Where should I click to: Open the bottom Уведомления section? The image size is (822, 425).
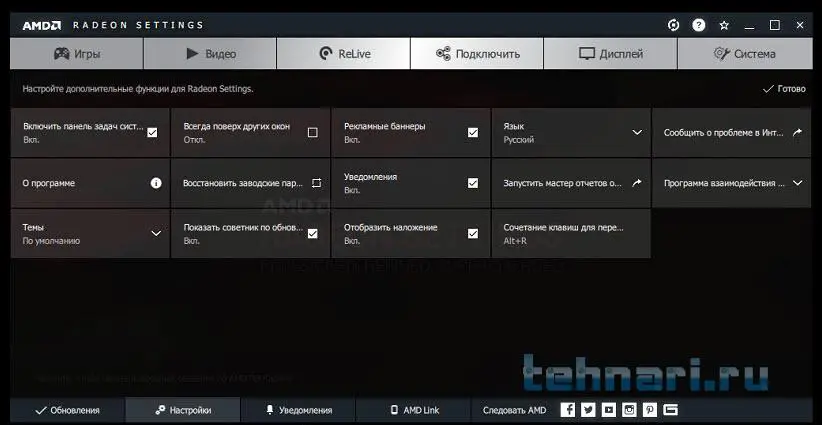point(298,410)
